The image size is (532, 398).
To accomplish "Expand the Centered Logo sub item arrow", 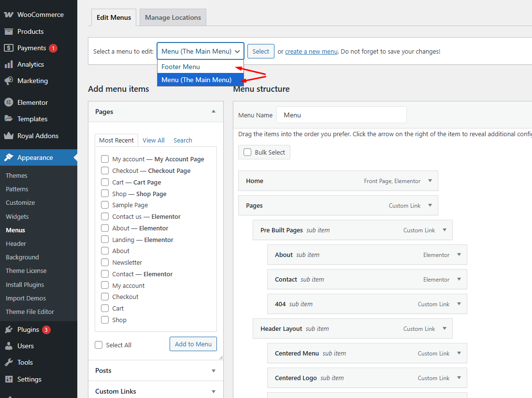I will coord(459,378).
